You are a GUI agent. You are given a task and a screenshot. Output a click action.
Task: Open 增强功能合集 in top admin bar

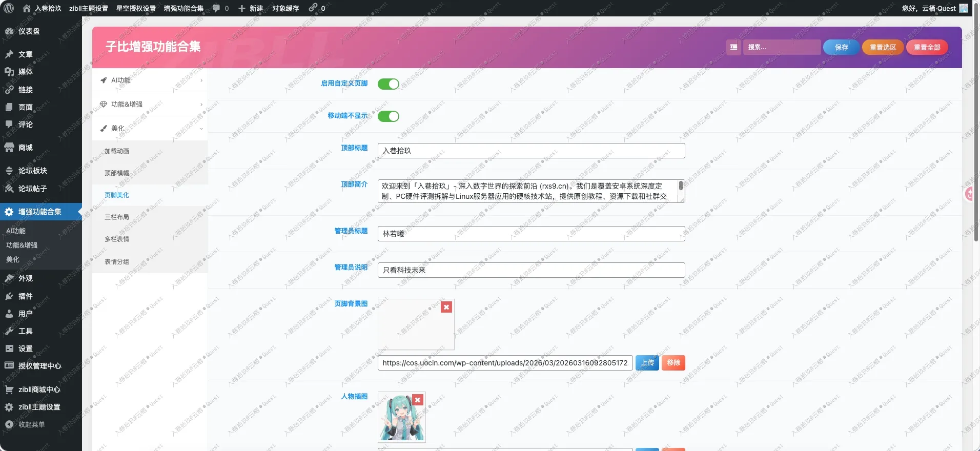click(183, 8)
